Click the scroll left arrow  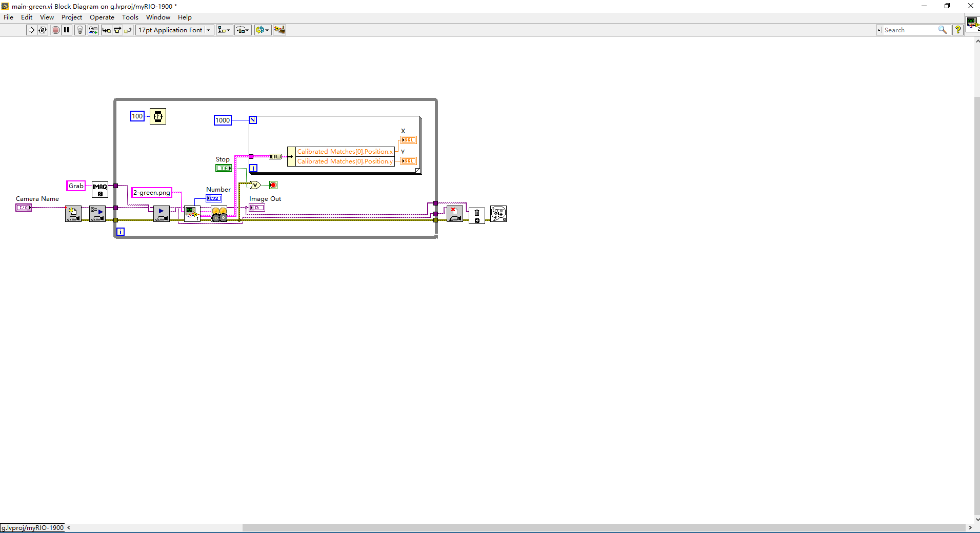pyautogui.click(x=69, y=528)
